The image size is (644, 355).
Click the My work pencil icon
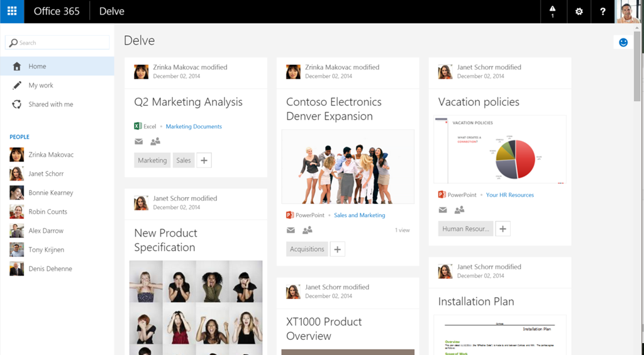click(17, 85)
